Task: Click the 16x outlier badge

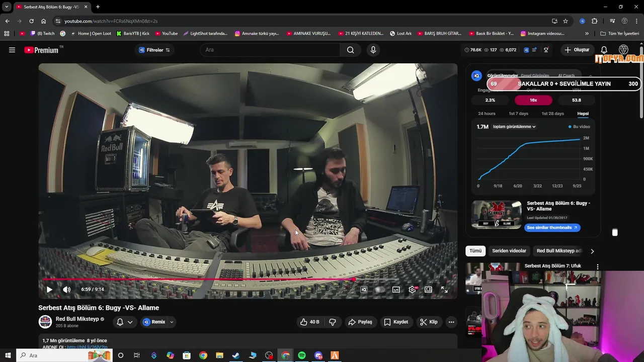Action: coord(533,100)
